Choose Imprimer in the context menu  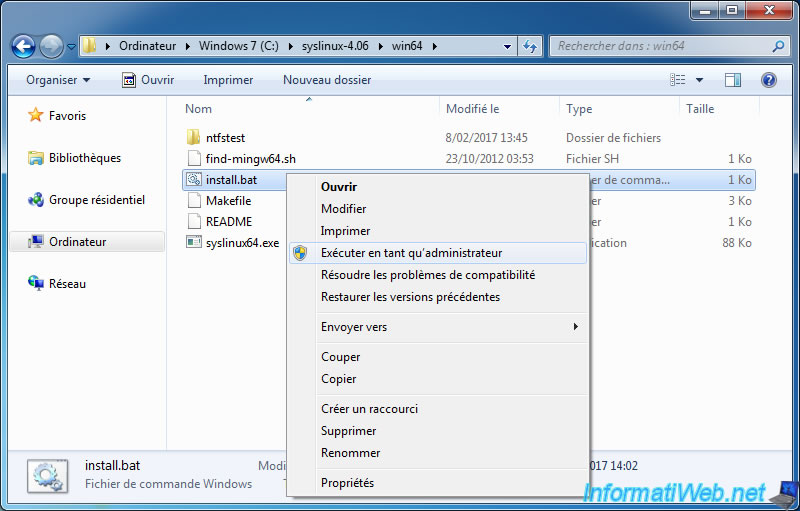[345, 231]
